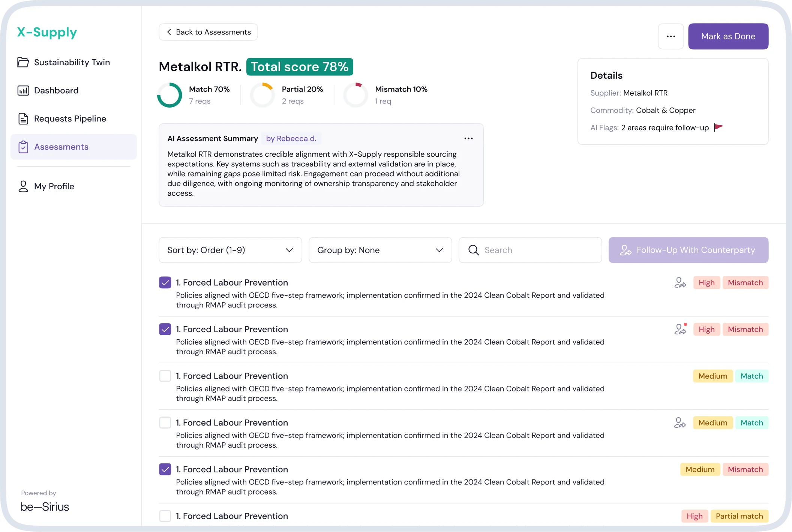Go to Dashboard in the sidebar
This screenshot has width=792, height=532.
[73, 90]
